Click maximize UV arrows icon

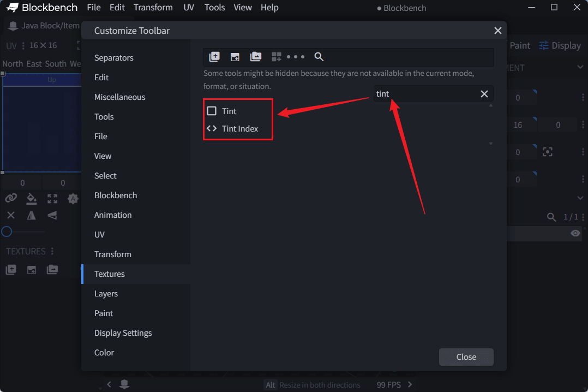click(52, 199)
